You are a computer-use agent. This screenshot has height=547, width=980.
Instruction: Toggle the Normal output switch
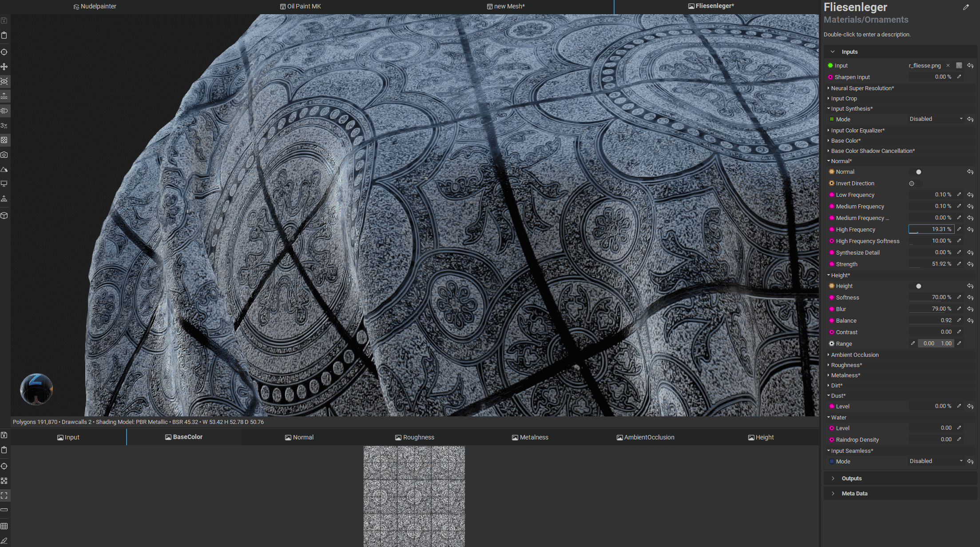pyautogui.click(x=916, y=172)
